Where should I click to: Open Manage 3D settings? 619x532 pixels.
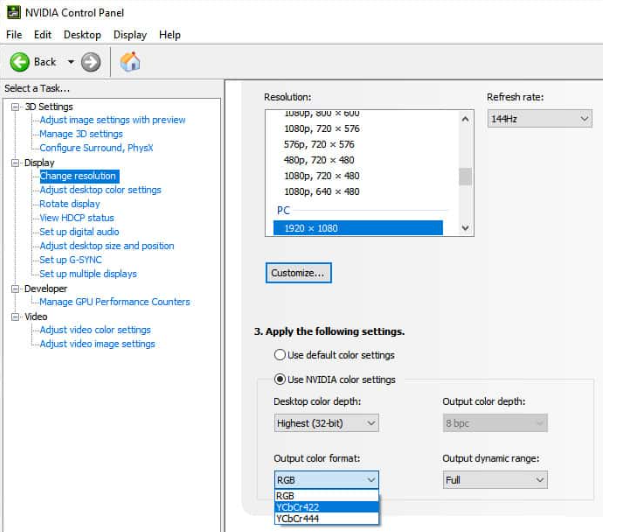[x=81, y=134]
